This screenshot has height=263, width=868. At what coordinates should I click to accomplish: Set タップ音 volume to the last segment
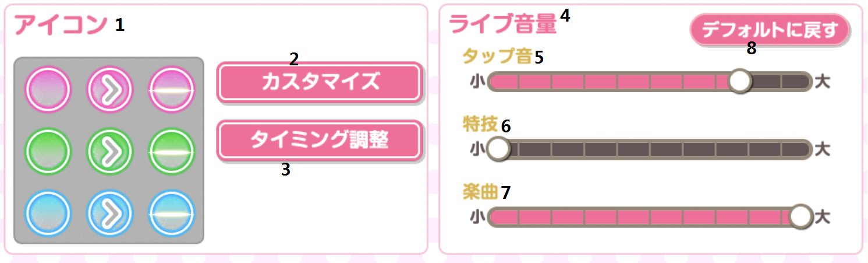[795, 82]
